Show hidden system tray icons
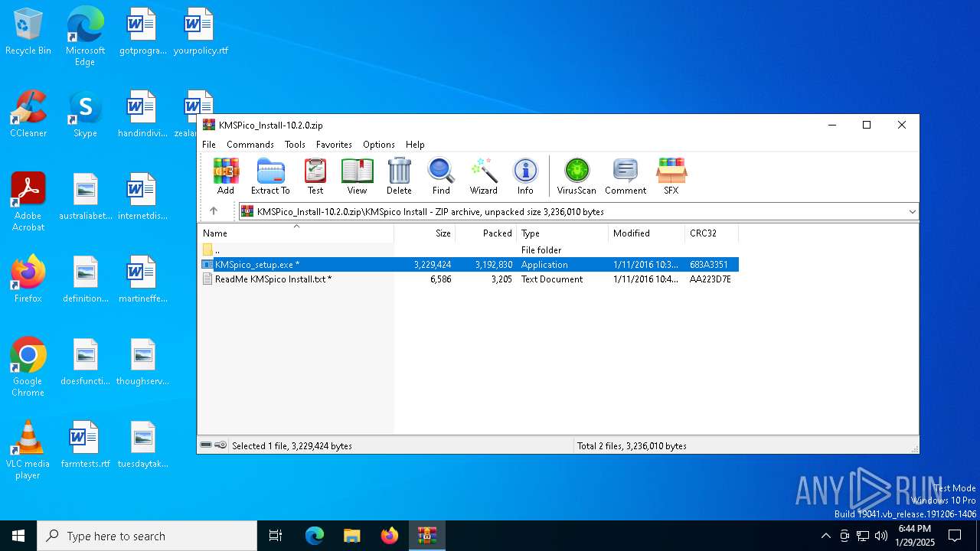 (825, 536)
